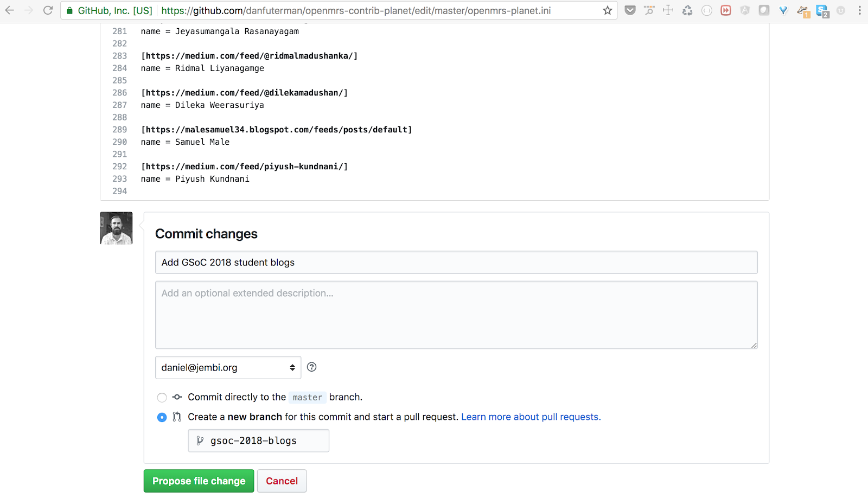Select create a new branch option
Image resolution: width=868 pixels, height=498 pixels.
pyautogui.click(x=162, y=417)
